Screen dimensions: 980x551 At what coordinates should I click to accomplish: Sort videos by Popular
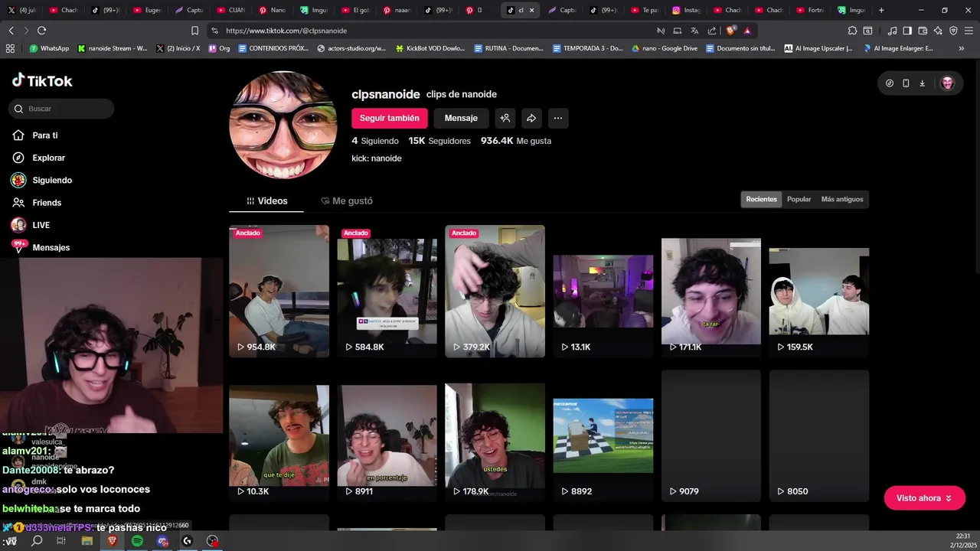pyautogui.click(x=799, y=199)
